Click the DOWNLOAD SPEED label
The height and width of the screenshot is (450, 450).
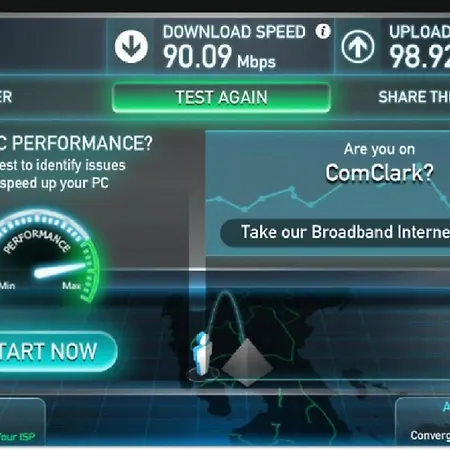point(234,32)
